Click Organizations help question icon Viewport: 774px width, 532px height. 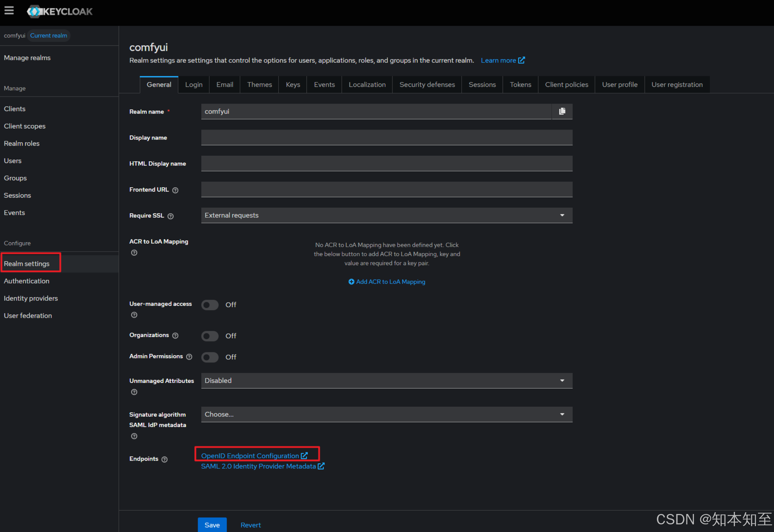pos(175,335)
